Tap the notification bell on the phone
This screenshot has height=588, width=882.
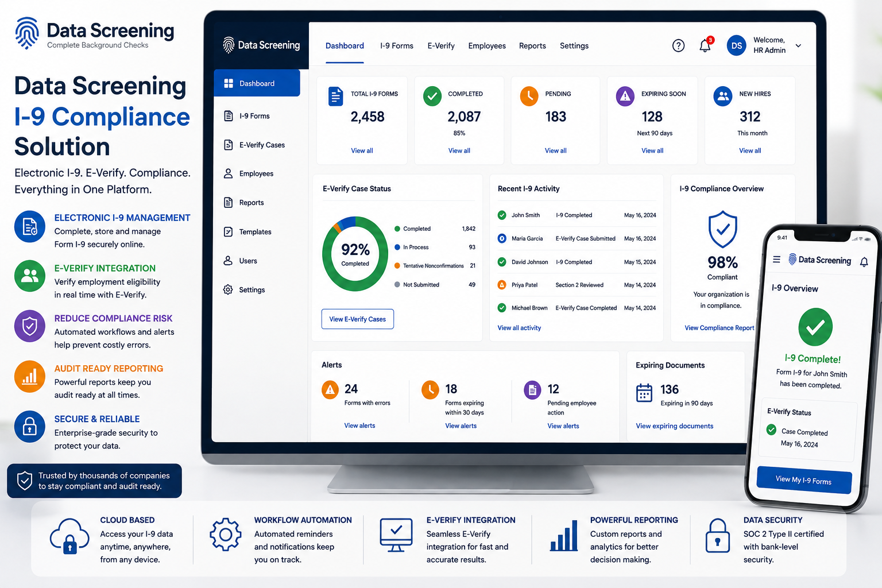point(864,262)
